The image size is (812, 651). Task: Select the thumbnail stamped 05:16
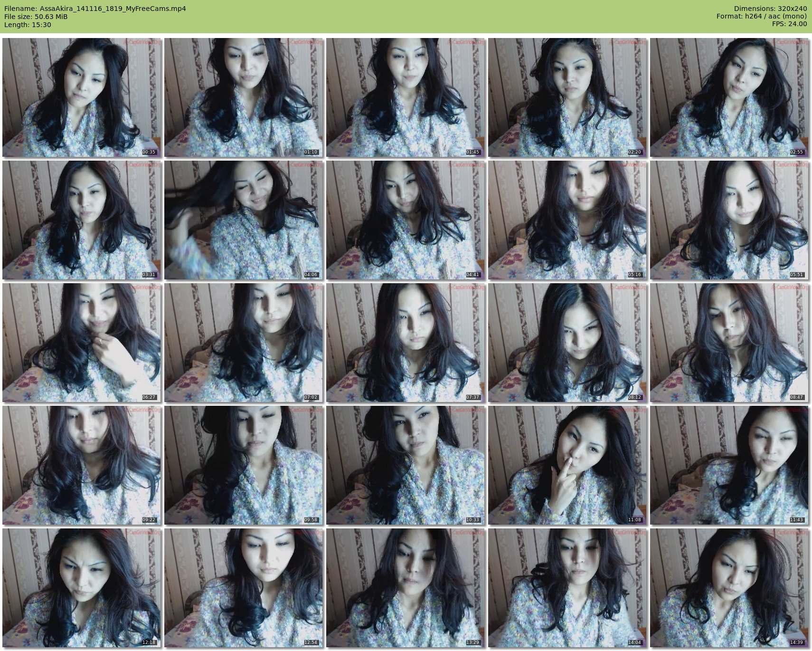click(x=567, y=220)
